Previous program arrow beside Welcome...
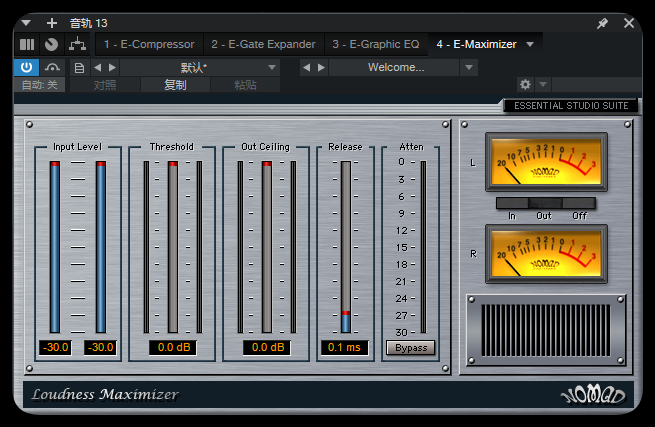This screenshot has height=427, width=655. coord(306,67)
